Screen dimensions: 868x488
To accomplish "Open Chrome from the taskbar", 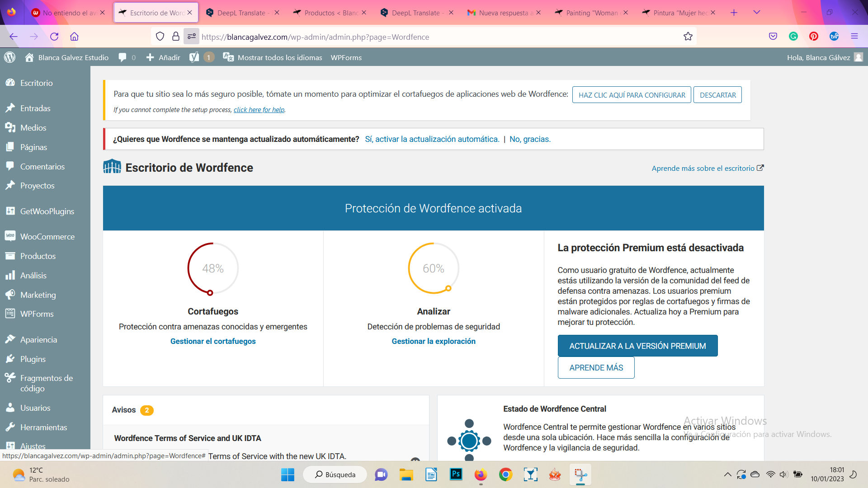I will pyautogui.click(x=505, y=474).
